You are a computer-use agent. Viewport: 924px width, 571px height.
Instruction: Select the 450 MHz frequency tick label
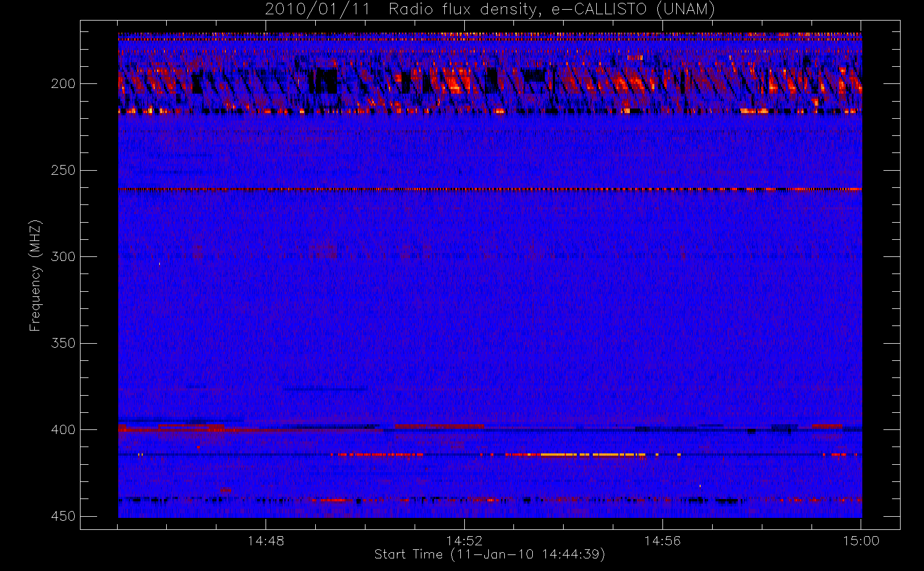pos(63,516)
